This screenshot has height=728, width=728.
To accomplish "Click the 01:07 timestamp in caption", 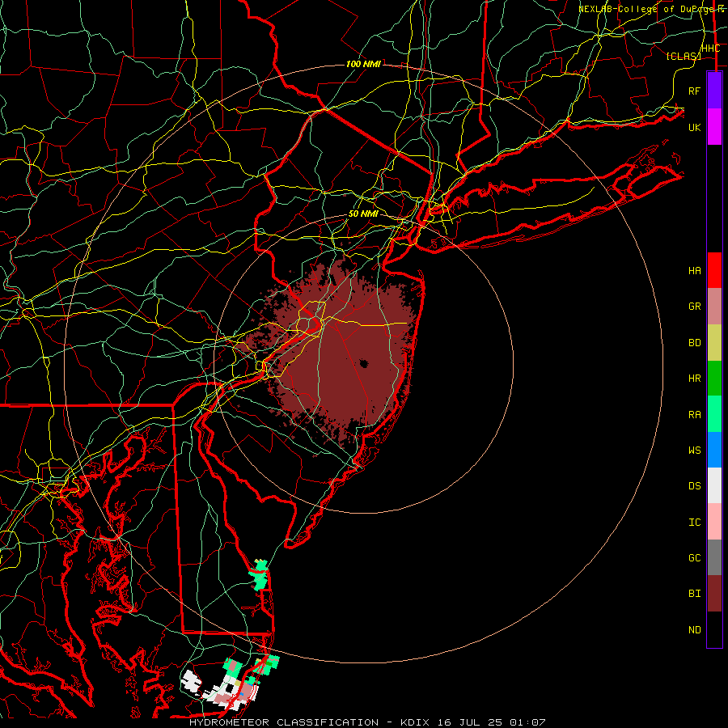I will pyautogui.click(x=528, y=722).
